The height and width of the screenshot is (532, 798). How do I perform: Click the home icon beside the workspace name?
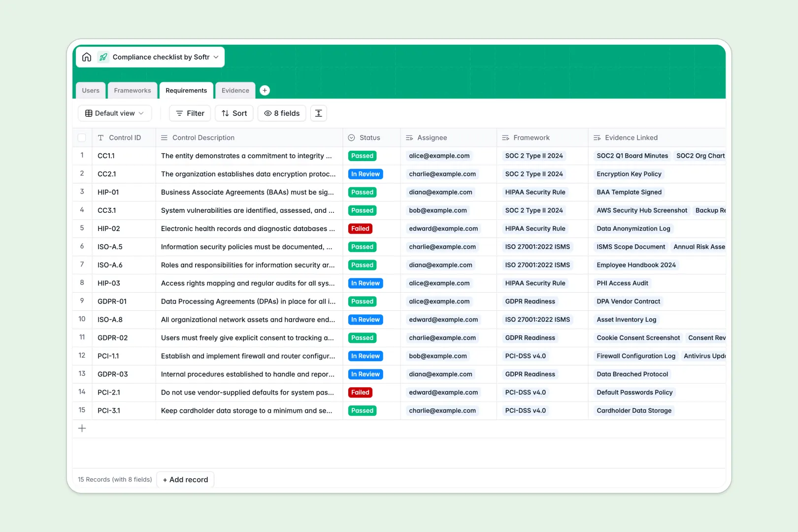(87, 57)
